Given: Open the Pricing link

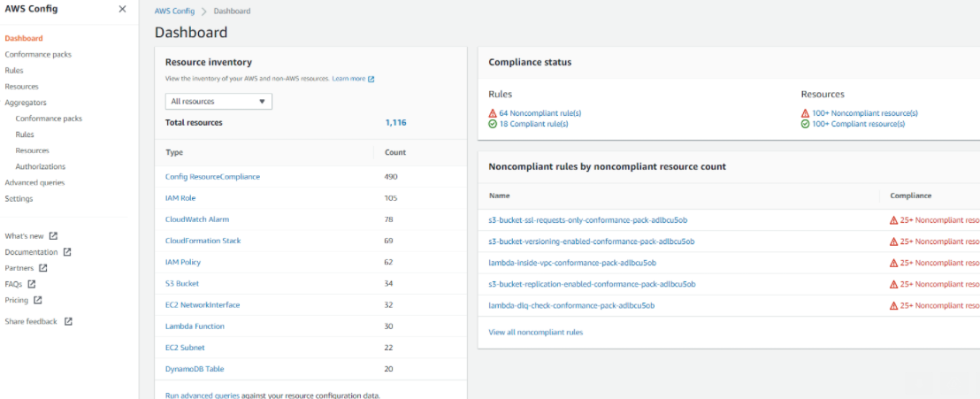Looking at the screenshot, I should [16, 300].
